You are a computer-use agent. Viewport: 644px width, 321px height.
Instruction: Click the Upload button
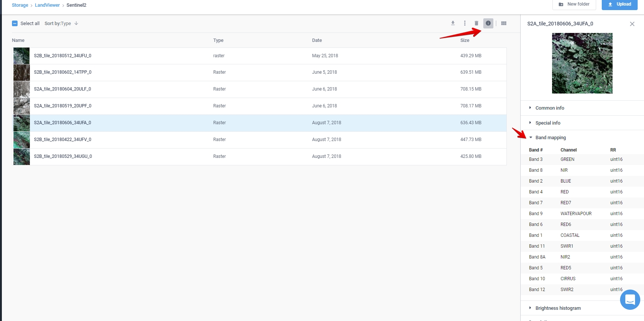(x=619, y=4)
